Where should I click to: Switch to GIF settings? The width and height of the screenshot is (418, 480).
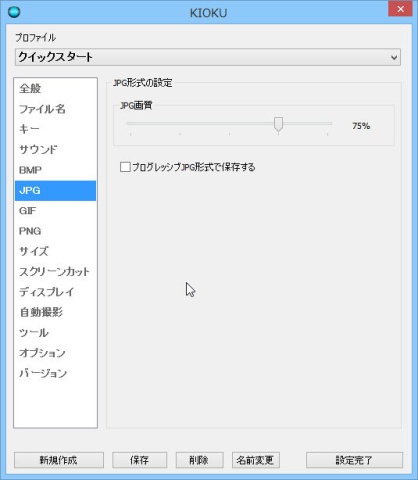pos(55,211)
